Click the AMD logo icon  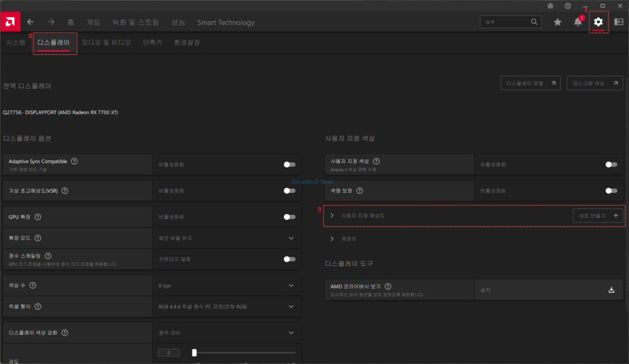[10, 21]
